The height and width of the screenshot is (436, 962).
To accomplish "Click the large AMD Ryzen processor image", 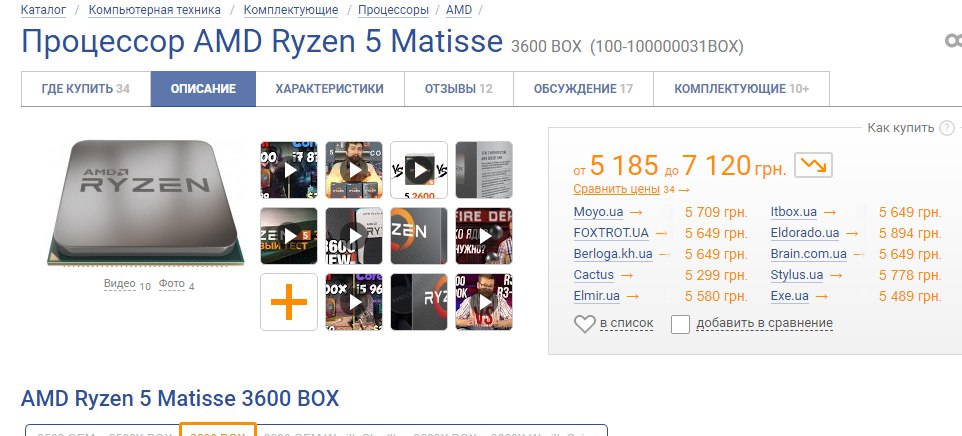I will [146, 203].
